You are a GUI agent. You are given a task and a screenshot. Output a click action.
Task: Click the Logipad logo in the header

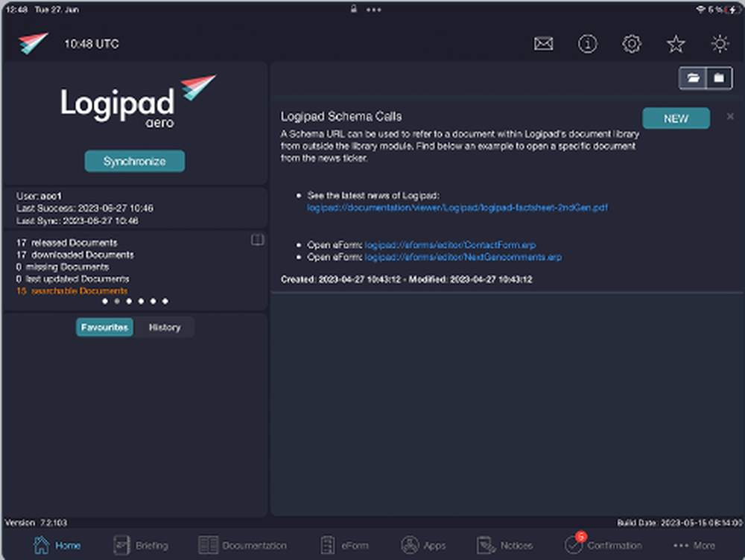pos(34,43)
